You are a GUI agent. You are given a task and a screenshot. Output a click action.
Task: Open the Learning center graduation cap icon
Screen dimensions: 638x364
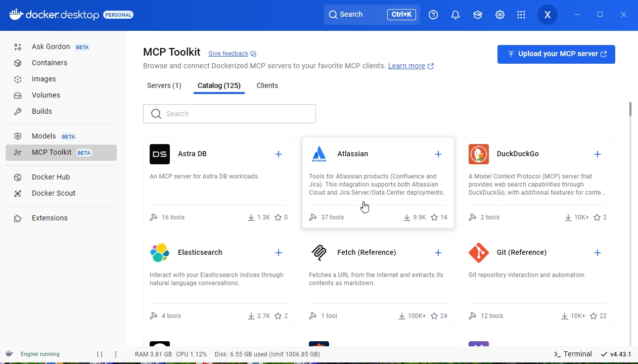[x=478, y=15]
